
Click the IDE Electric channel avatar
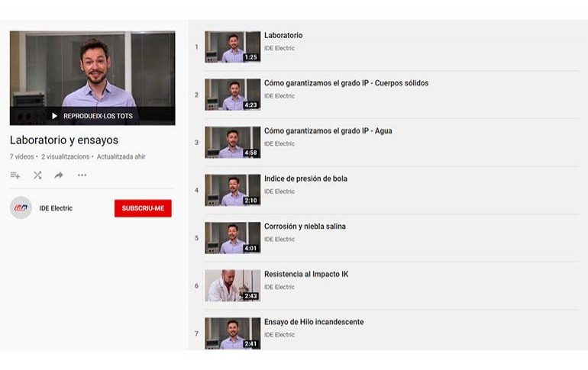pyautogui.click(x=21, y=208)
